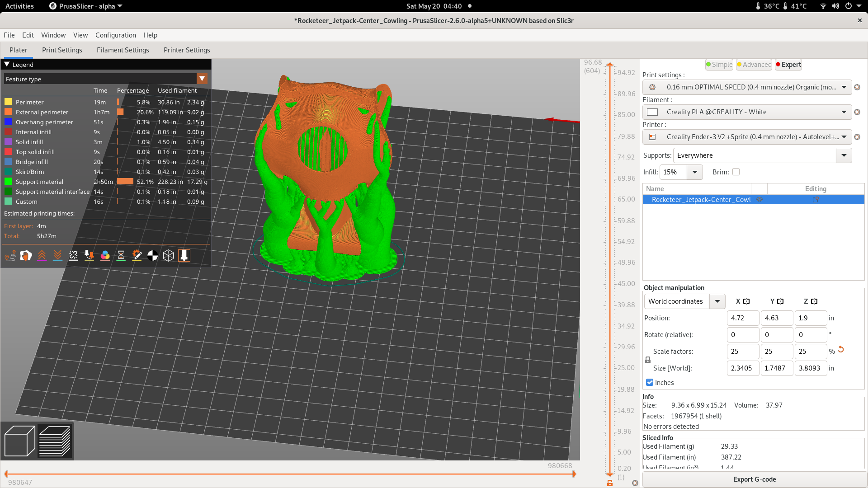Open print settings edit gear icon
The width and height of the screenshot is (868, 488).
coord(857,87)
